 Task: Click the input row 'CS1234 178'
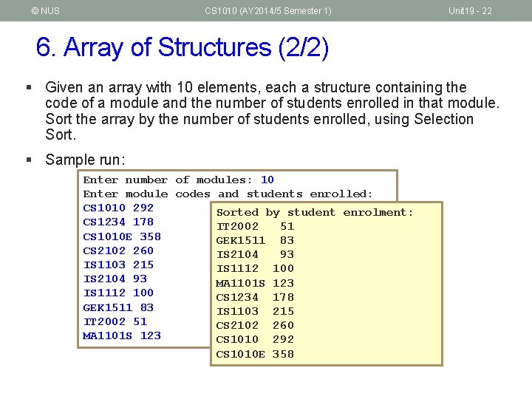click(118, 222)
